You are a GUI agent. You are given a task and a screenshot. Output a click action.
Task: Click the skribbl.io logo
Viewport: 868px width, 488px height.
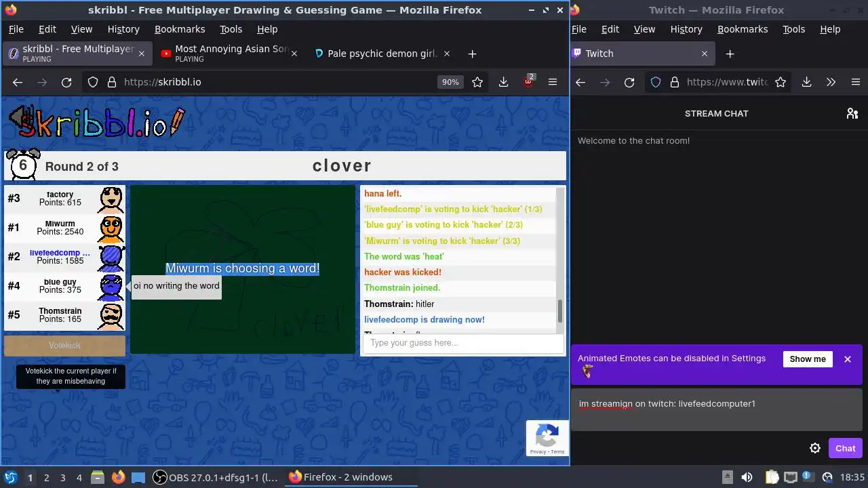click(96, 122)
